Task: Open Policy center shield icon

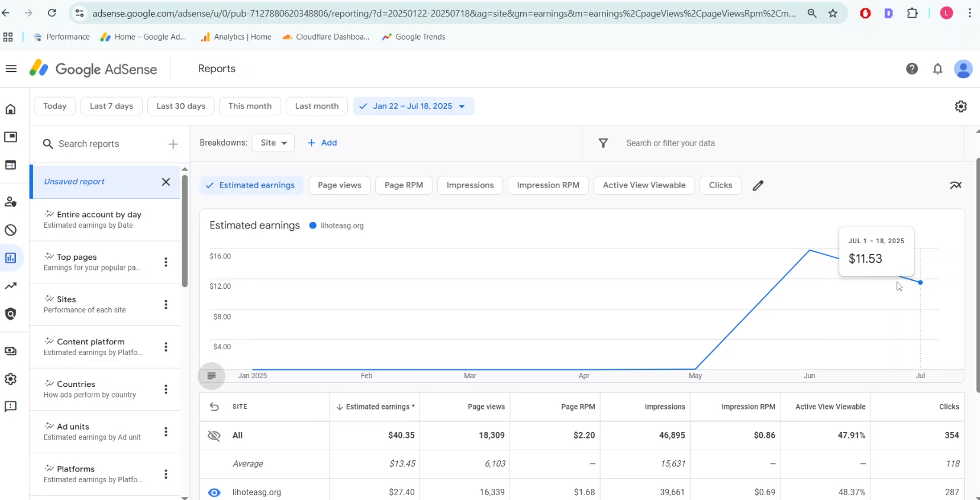Action: (11, 314)
